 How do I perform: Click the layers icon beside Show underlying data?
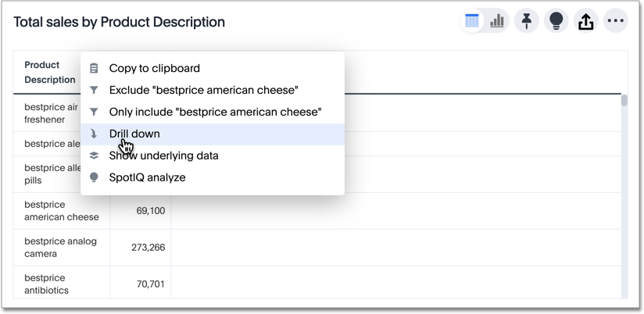95,155
